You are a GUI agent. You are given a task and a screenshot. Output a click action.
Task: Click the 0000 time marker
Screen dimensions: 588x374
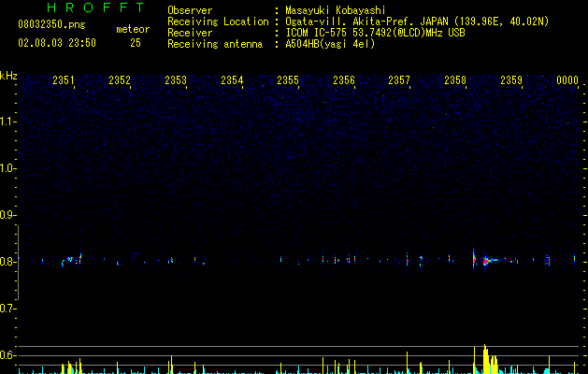(x=567, y=80)
